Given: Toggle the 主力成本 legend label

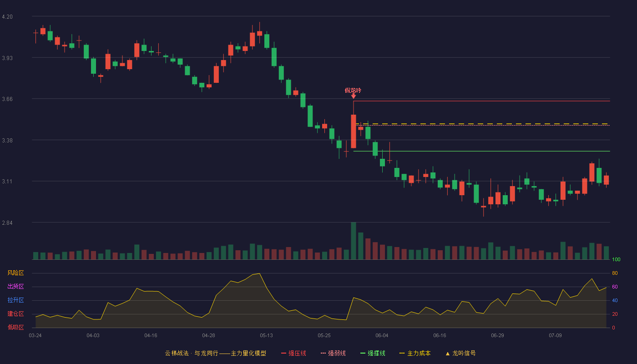Looking at the screenshot, I should click(x=419, y=354).
